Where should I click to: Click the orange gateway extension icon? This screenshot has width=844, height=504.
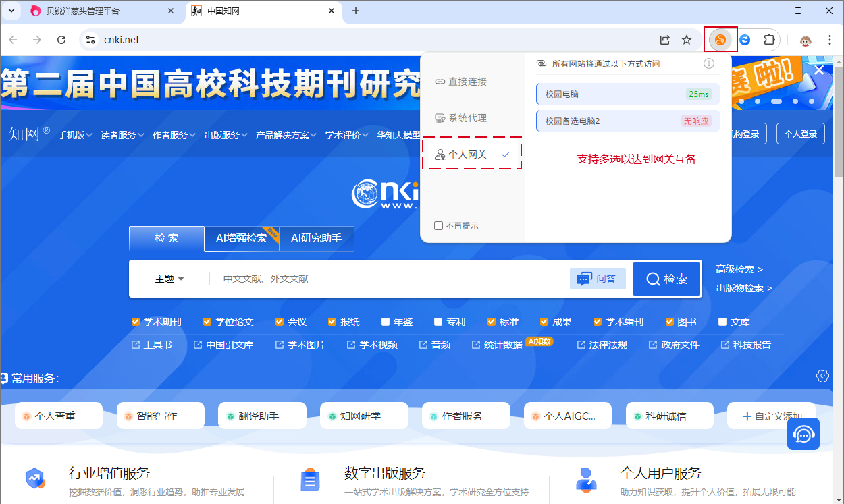pyautogui.click(x=720, y=40)
